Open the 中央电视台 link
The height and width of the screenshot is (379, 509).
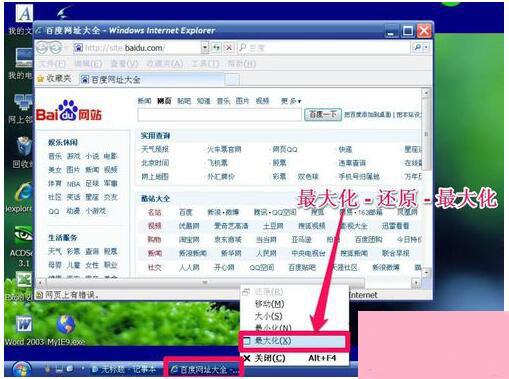coord(308,253)
